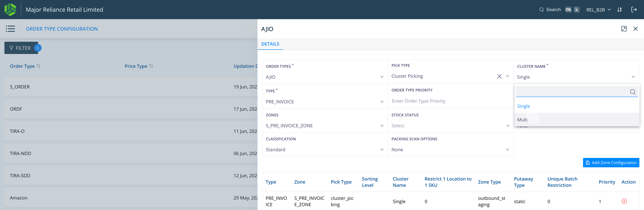The image size is (644, 210).
Task: Click the Order Type Priority input
Action: [450, 101]
